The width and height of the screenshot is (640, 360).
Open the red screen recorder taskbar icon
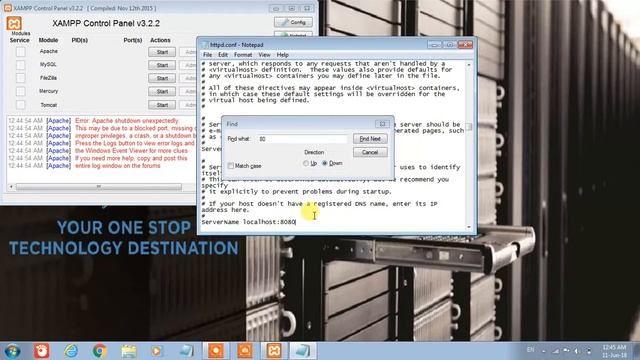pyautogui.click(x=41, y=351)
